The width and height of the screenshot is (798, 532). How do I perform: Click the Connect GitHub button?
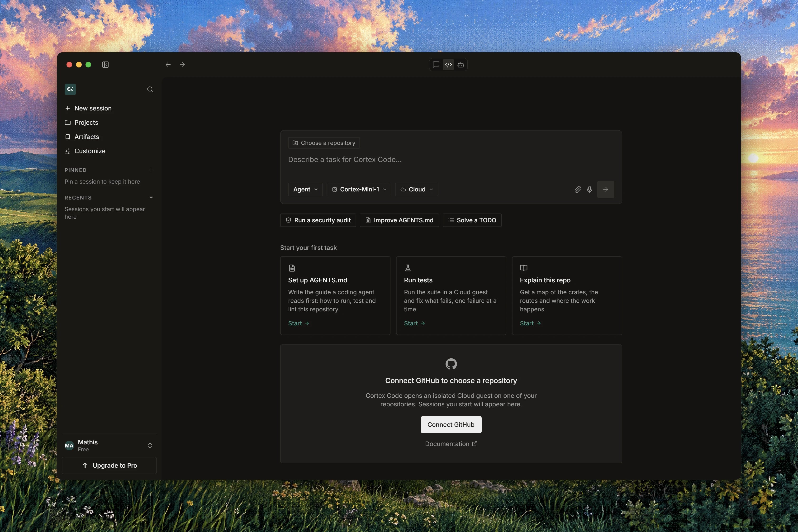point(451,425)
